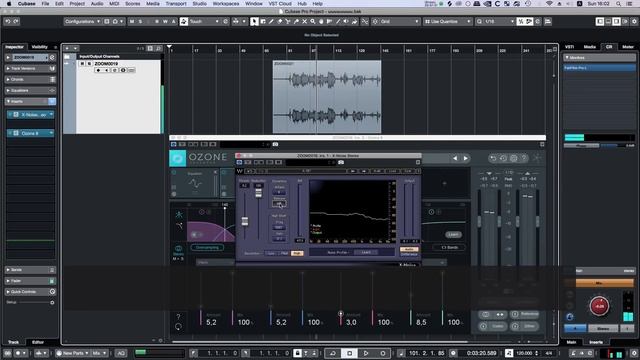Click the Ozone 8 plugin logo icon
This screenshot has width=640, height=360.
tap(178, 158)
